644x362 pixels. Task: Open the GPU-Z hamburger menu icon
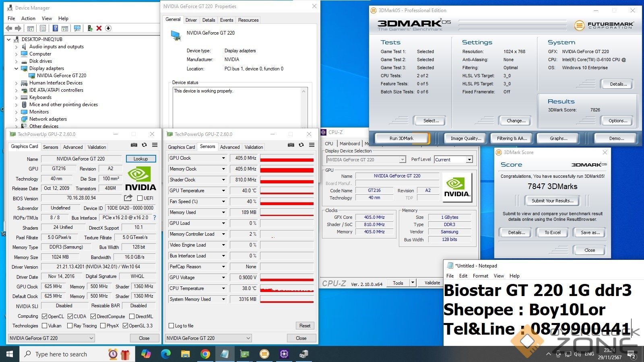click(x=155, y=145)
